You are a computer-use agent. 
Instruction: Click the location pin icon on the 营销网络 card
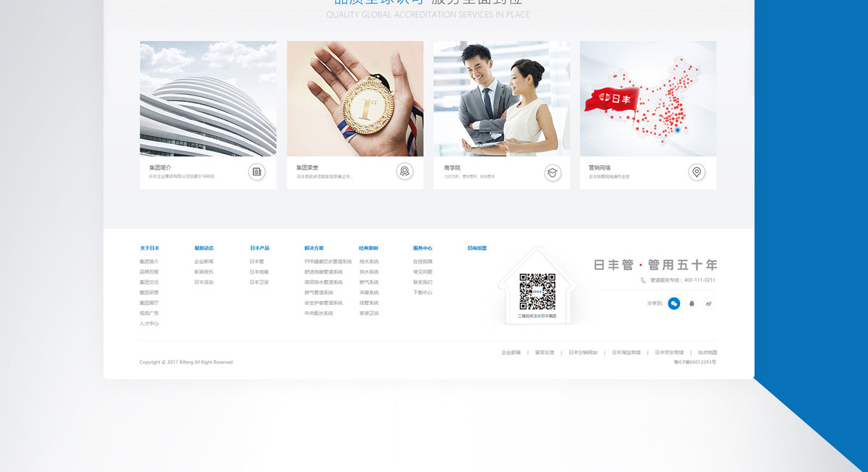697,172
